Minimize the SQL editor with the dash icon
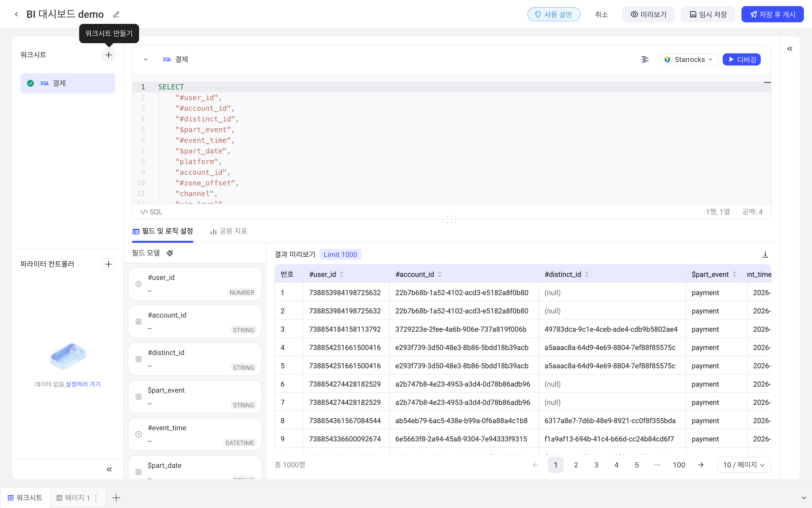812x508 pixels. click(x=767, y=82)
